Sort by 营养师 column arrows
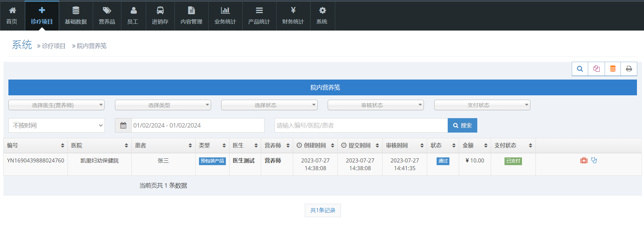Screen dimensions: 644x244 point(288,145)
